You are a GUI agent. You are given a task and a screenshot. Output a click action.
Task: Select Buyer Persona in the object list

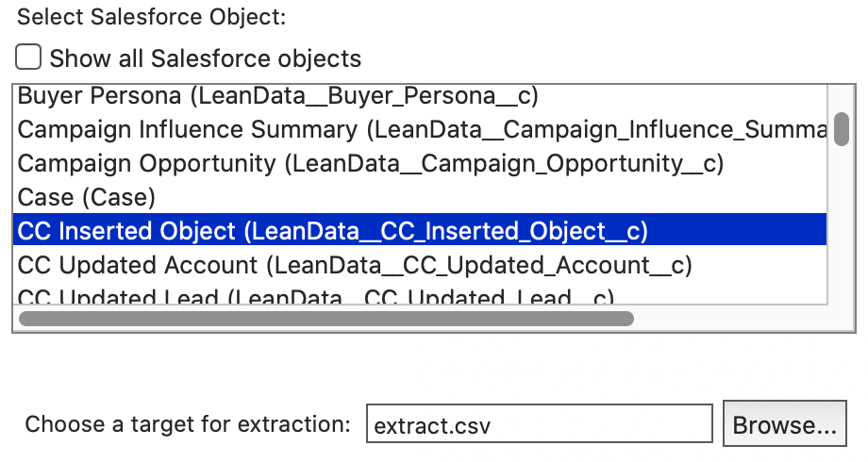click(x=278, y=95)
